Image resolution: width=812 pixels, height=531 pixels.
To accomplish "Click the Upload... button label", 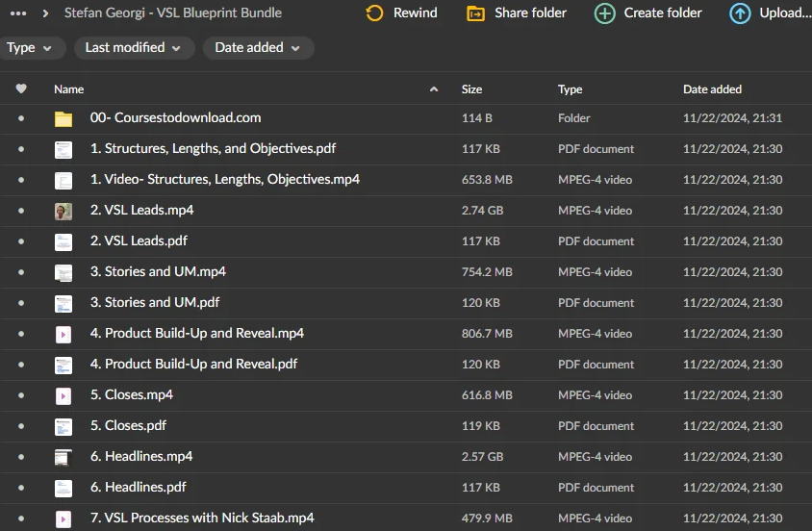I will coord(785,13).
